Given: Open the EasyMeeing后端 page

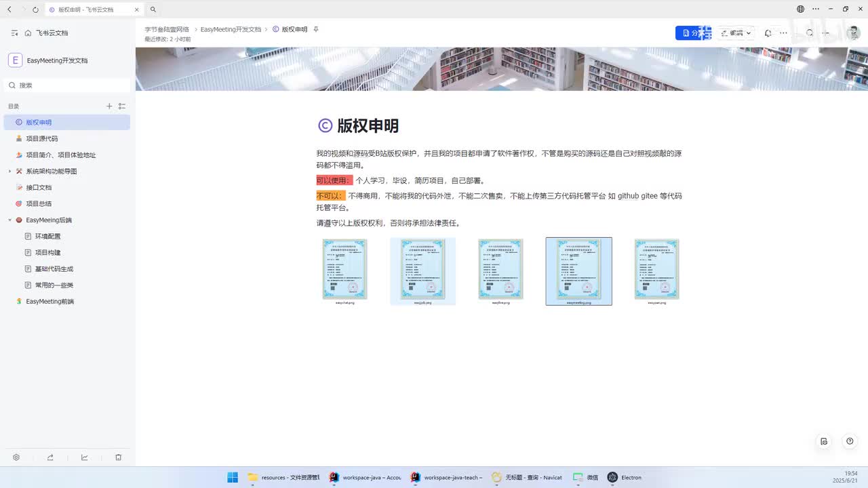Looking at the screenshot, I should point(49,220).
